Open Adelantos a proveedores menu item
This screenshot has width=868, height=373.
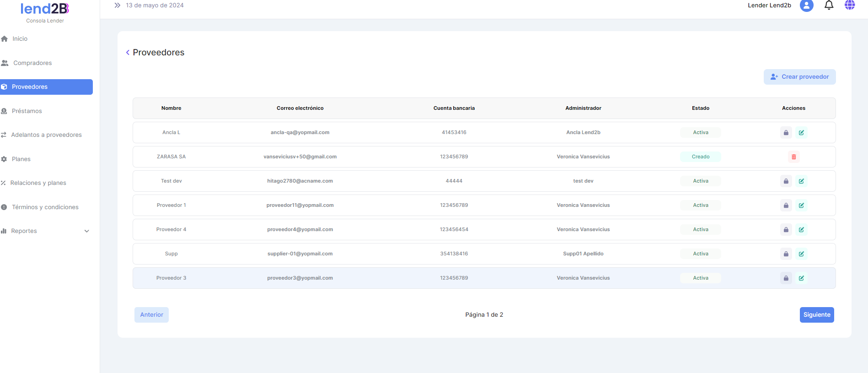pyautogui.click(x=46, y=135)
